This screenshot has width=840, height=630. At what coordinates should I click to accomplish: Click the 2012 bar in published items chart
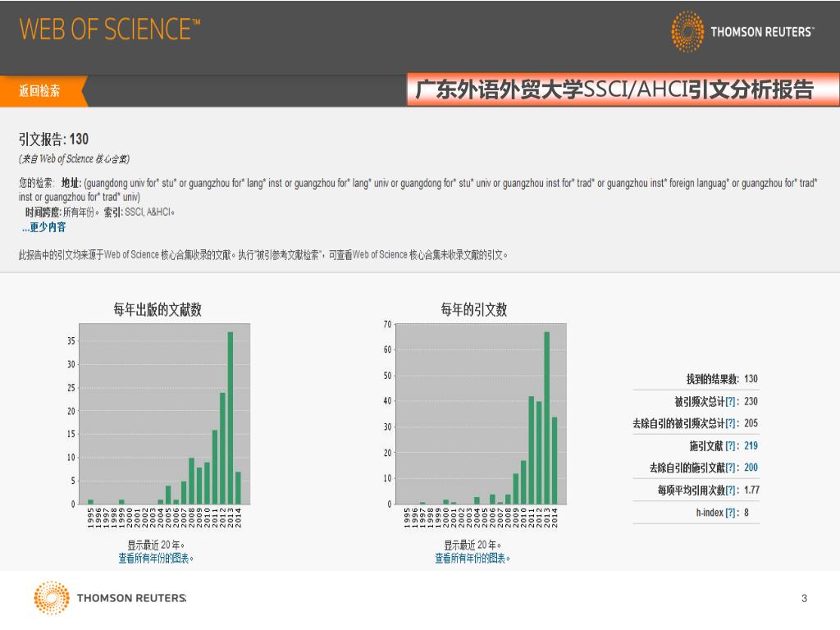point(222,449)
